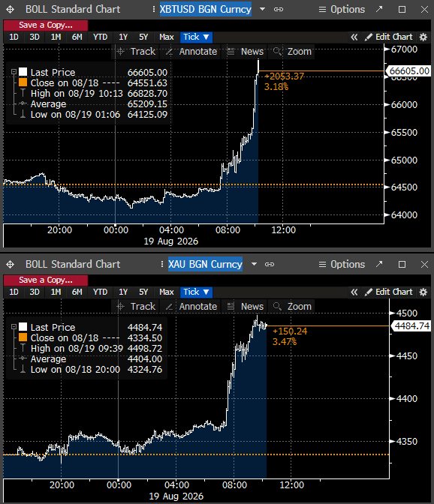Viewport: 434px width, 504px height.
Task: Open chart settings gear in XBTUSD panel
Action: coord(423,37)
